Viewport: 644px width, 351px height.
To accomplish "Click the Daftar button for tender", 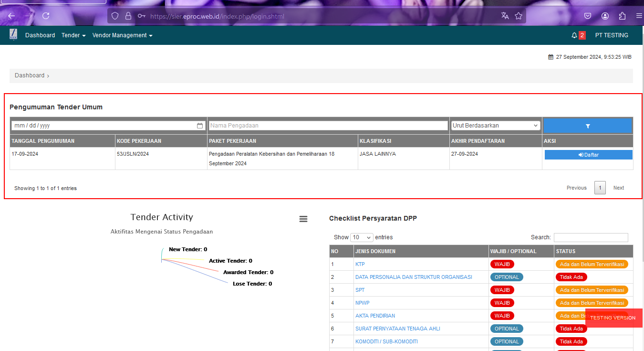I will (588, 155).
